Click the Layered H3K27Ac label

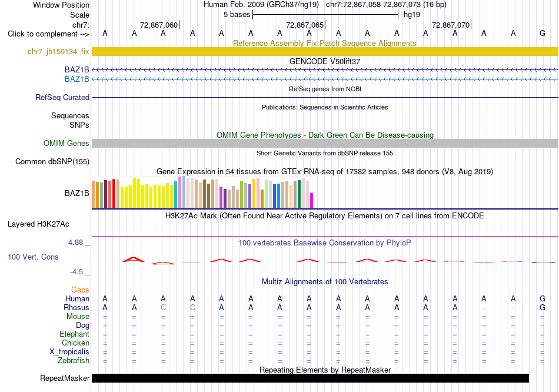tap(38, 224)
